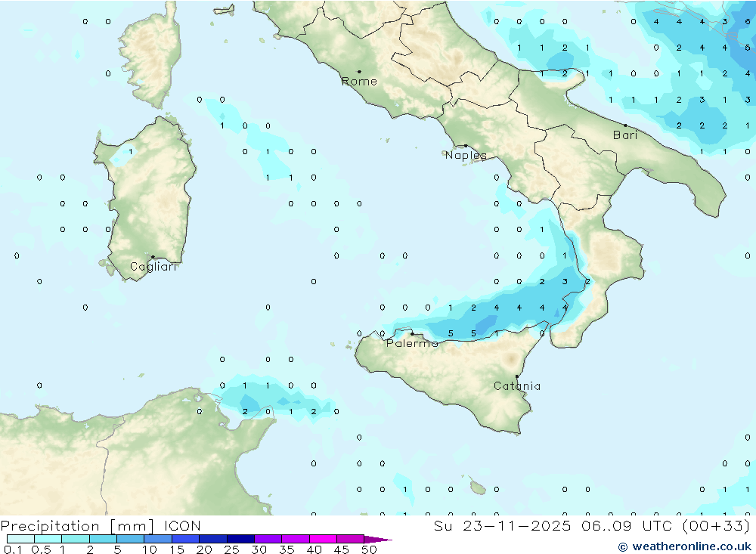Viewport: 756px width, 554px height.
Task: Select the black dot marking Cagliari
Action: coord(153,257)
